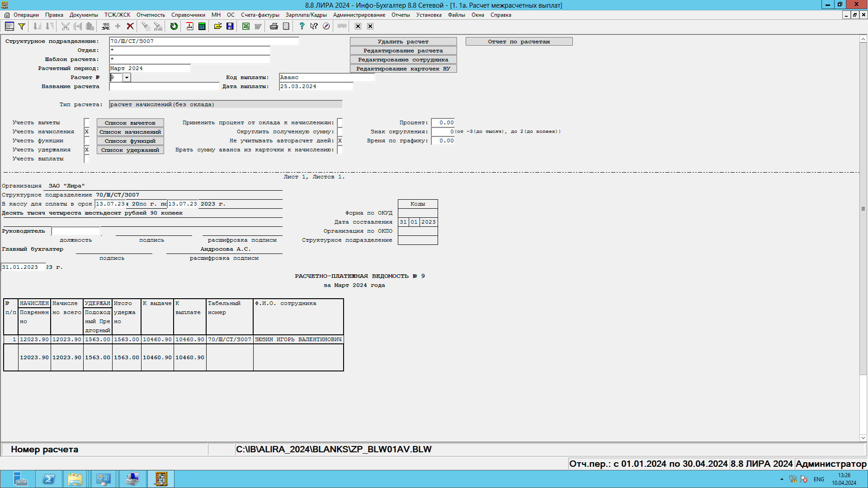Toggle 'Не учитывать авторасчет дней' checkbox

[x=340, y=141]
